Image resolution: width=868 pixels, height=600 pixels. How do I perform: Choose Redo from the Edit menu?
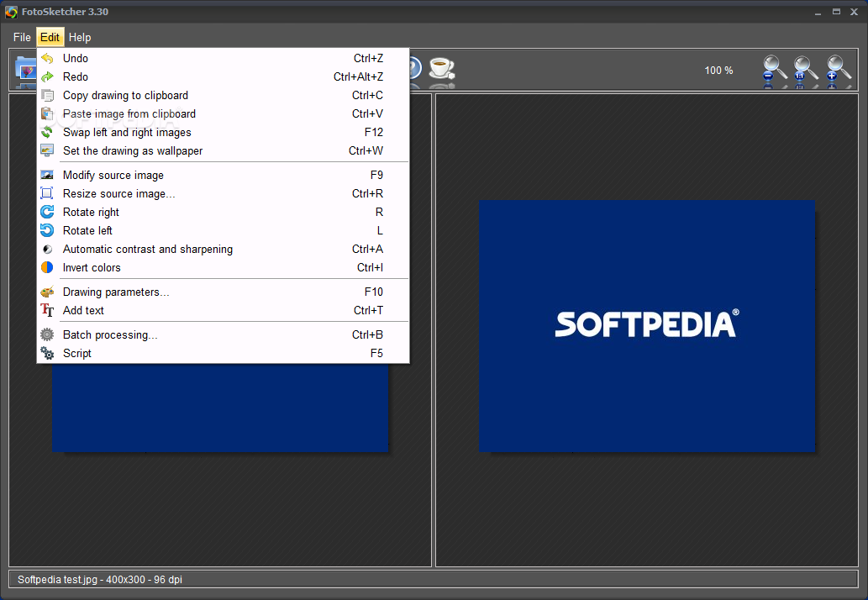(223, 76)
